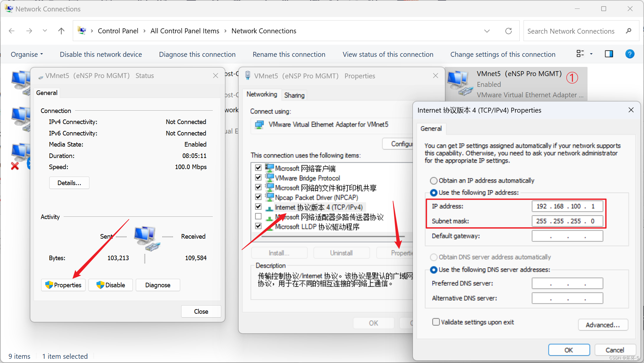Close the VMnet5 Status dialog with Close
The height and width of the screenshot is (363, 644).
click(x=201, y=311)
